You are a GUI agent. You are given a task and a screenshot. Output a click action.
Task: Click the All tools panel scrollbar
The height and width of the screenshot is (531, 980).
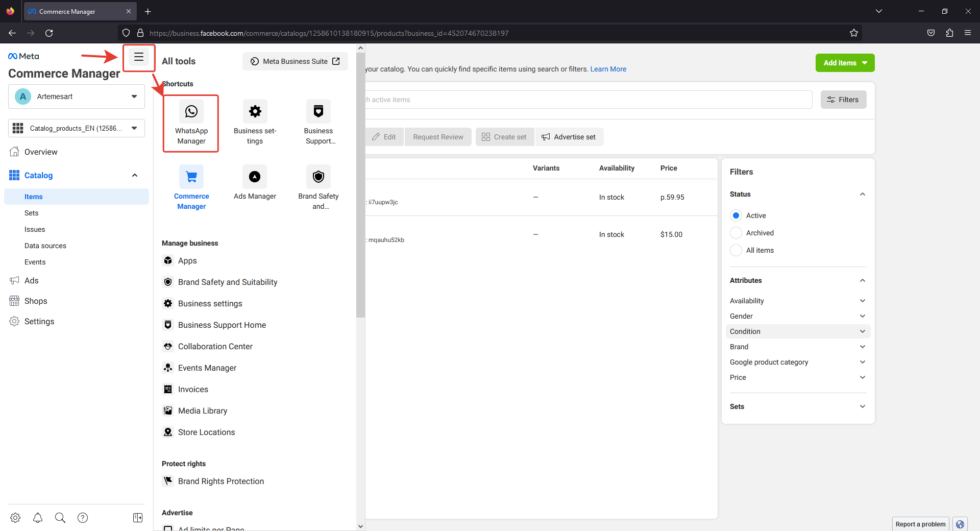360,185
